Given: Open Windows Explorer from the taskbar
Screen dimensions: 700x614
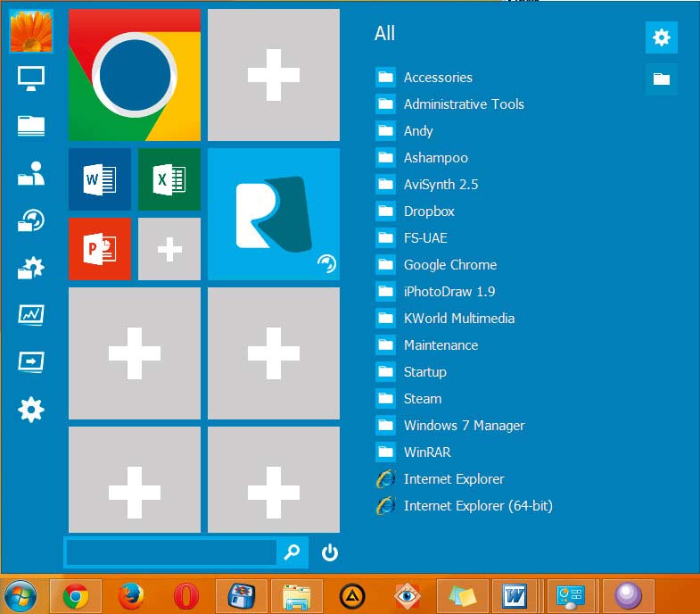Looking at the screenshot, I should tap(296, 595).
